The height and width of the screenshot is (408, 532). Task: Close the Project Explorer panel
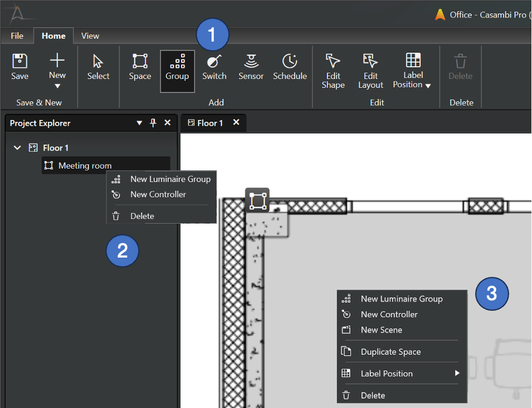167,123
